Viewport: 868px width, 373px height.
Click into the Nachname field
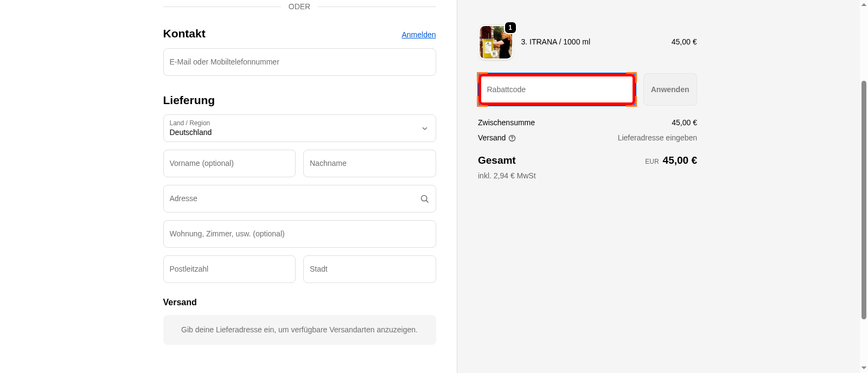coord(369,164)
